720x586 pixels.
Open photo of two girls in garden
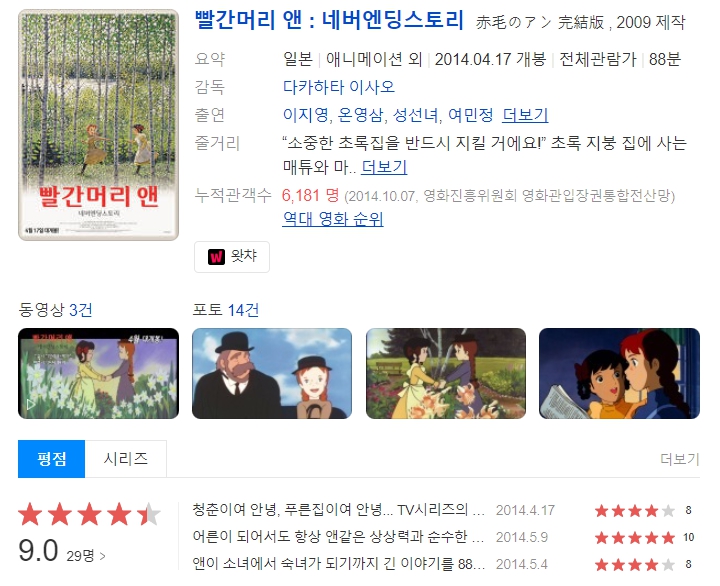(x=446, y=373)
